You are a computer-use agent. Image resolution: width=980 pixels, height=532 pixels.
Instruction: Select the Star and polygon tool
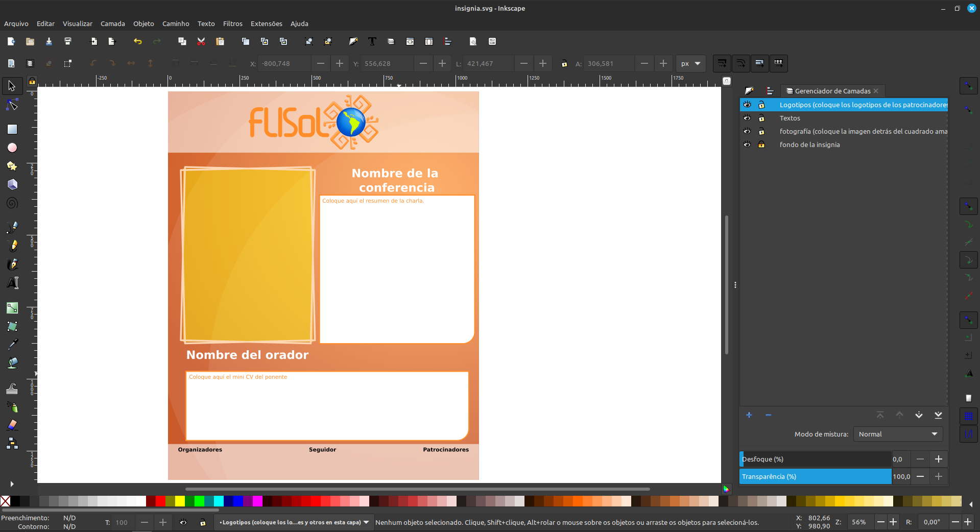(12, 166)
